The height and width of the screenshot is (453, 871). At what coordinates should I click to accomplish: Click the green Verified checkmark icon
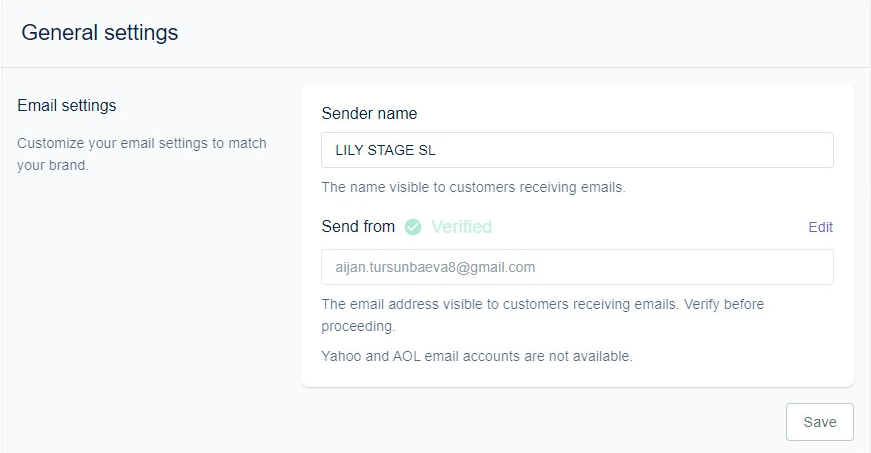(x=413, y=227)
